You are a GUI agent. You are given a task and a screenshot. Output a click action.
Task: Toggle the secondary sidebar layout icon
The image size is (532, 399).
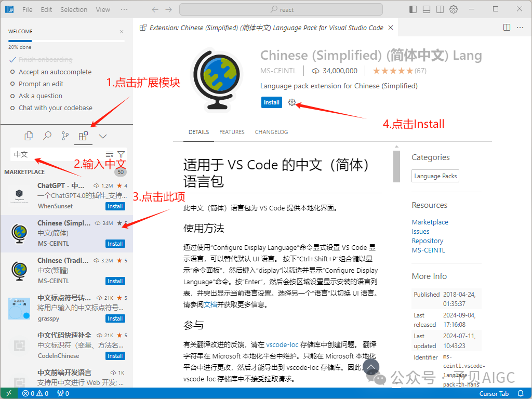440,9
